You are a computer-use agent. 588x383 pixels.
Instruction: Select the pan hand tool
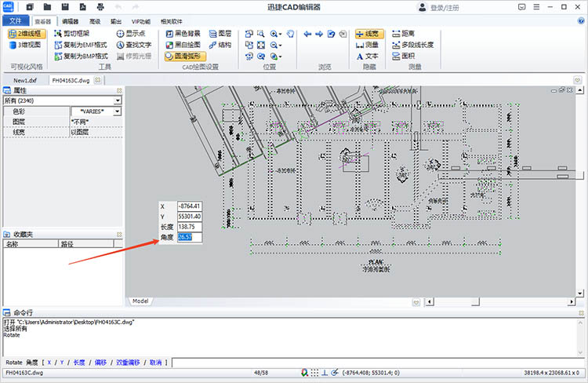point(290,34)
